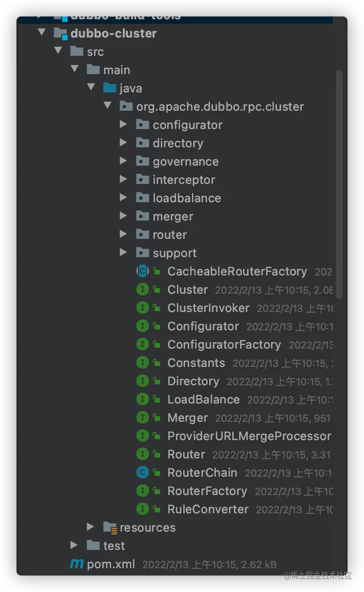
Task: Click the pom.xml Maven icon
Action: (x=76, y=564)
